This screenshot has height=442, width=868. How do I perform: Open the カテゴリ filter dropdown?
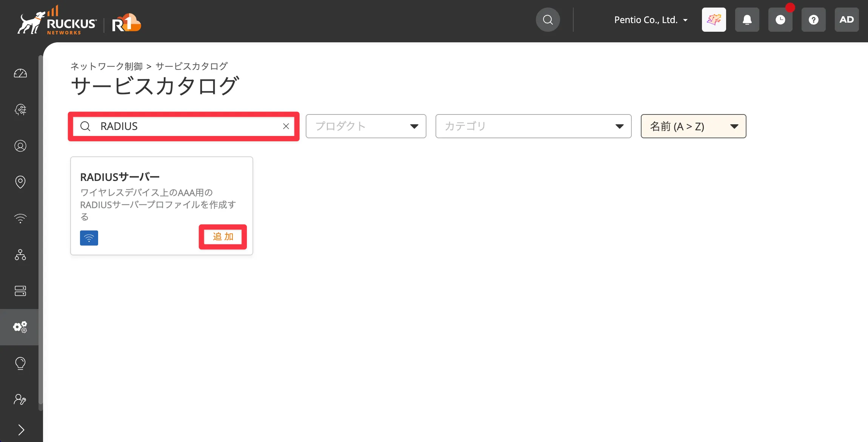click(x=534, y=126)
